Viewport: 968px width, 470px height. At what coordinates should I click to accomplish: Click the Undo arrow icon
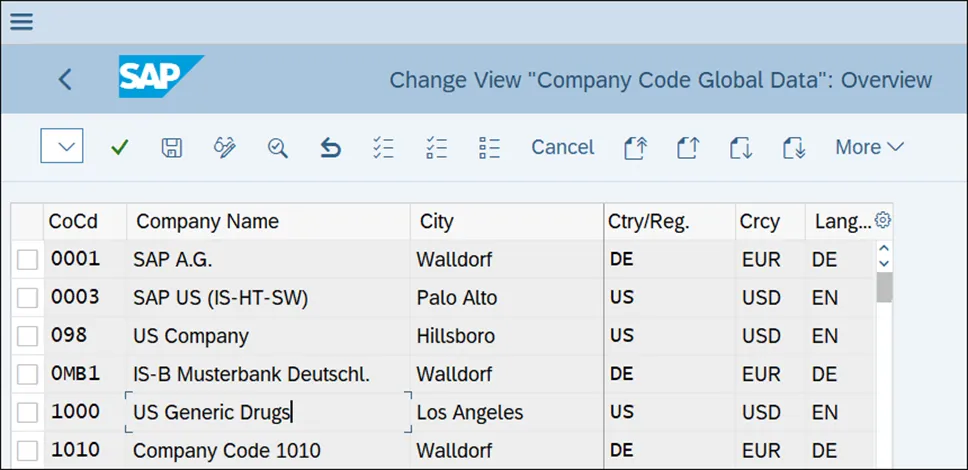[x=330, y=148]
